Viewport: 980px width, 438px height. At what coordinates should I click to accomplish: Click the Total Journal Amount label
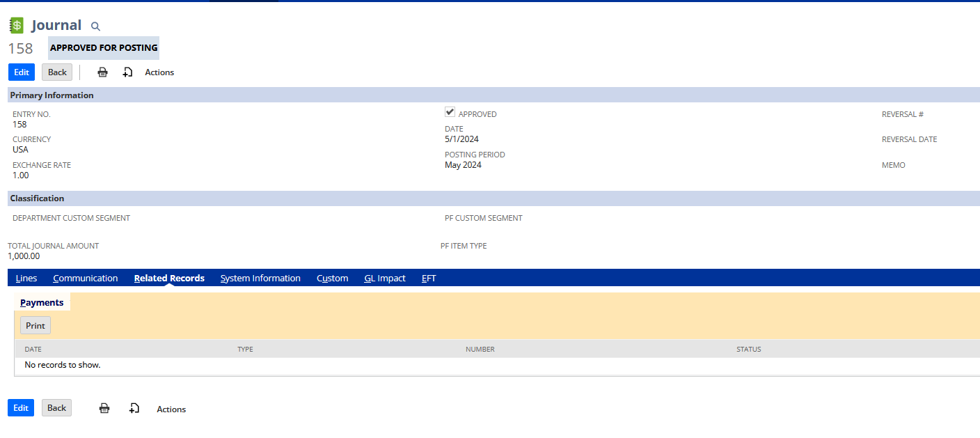54,246
